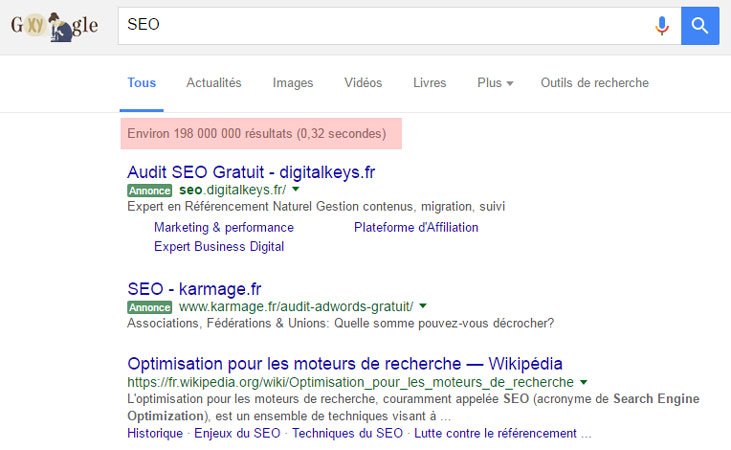Go to the Vidéos tab
This screenshot has width=731, height=450.
tap(363, 83)
